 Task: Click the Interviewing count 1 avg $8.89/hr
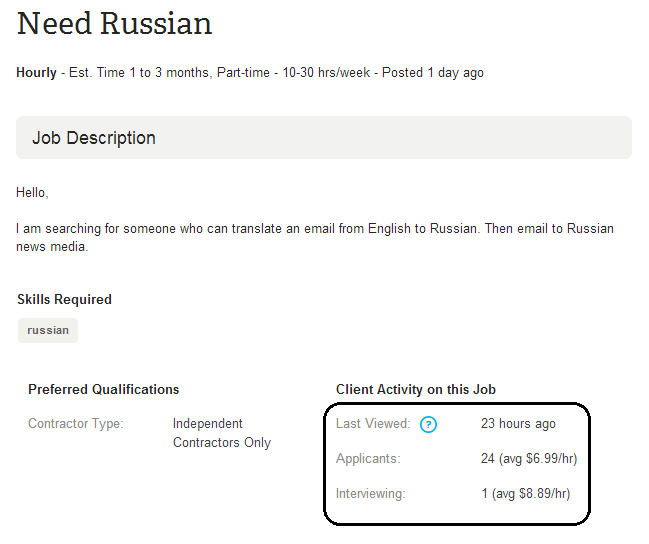[526, 493]
